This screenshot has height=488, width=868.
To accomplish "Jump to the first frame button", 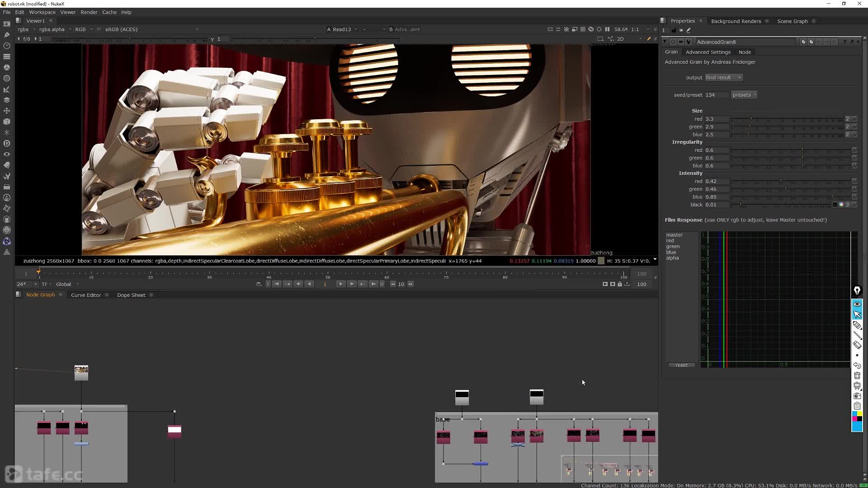I will tap(277, 284).
